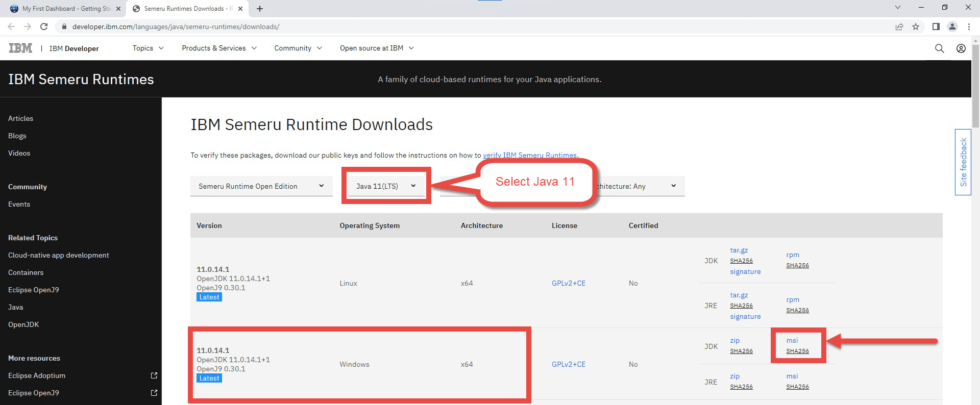Open the Java 11(LTS) version dropdown
980x405 pixels.
tap(386, 186)
